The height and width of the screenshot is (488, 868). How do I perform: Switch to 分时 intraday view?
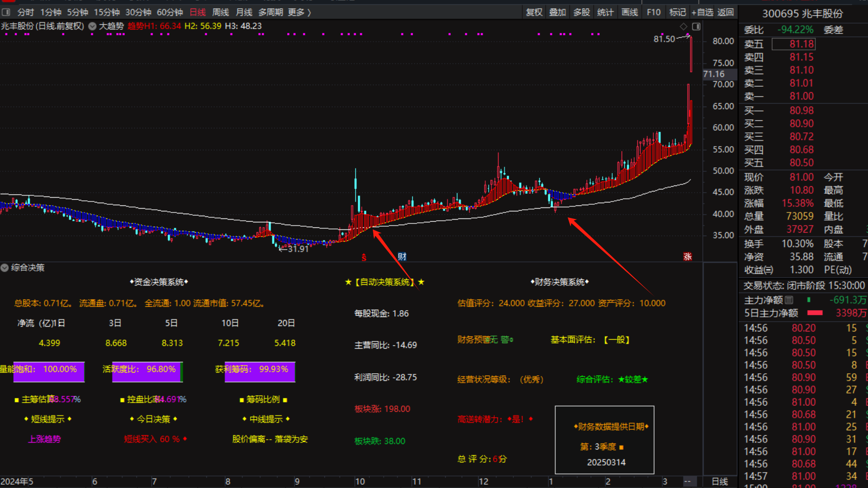(25, 12)
